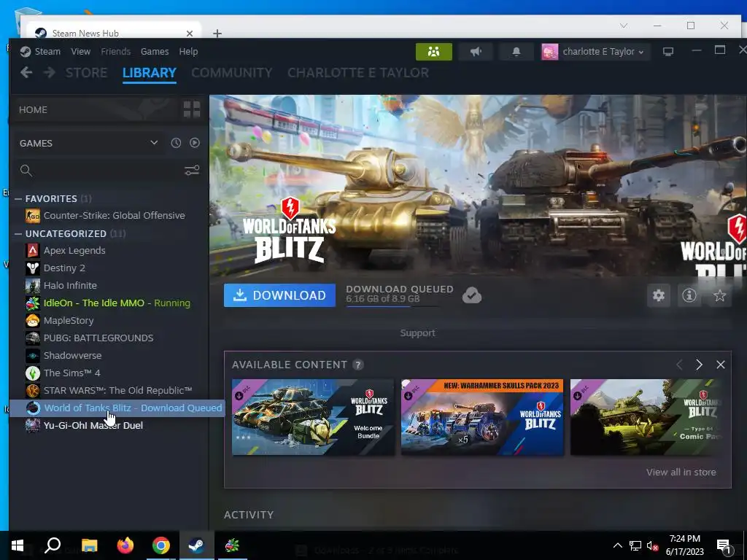Open Windows taskbar search
The height and width of the screenshot is (560, 747).
coord(53,545)
